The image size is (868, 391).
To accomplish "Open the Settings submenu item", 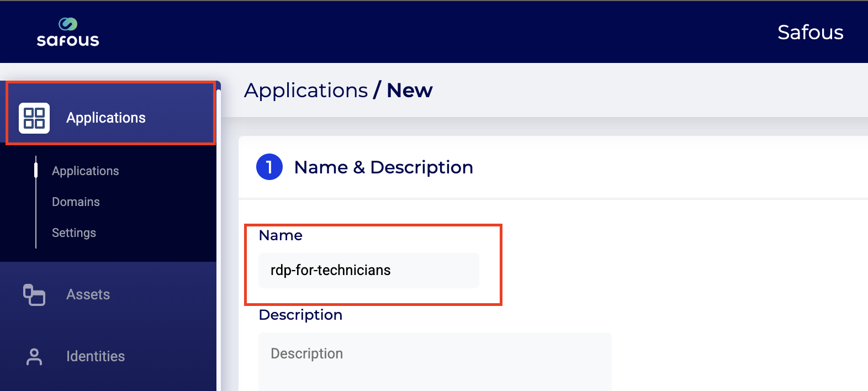I will pos(74,233).
